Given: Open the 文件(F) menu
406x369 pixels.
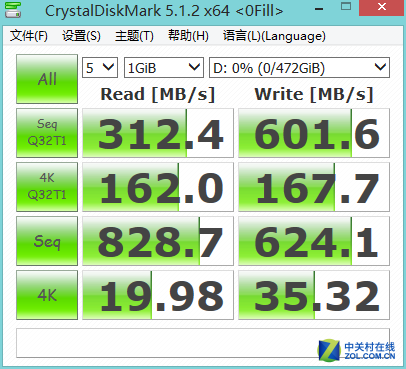Looking at the screenshot, I should (29, 36).
